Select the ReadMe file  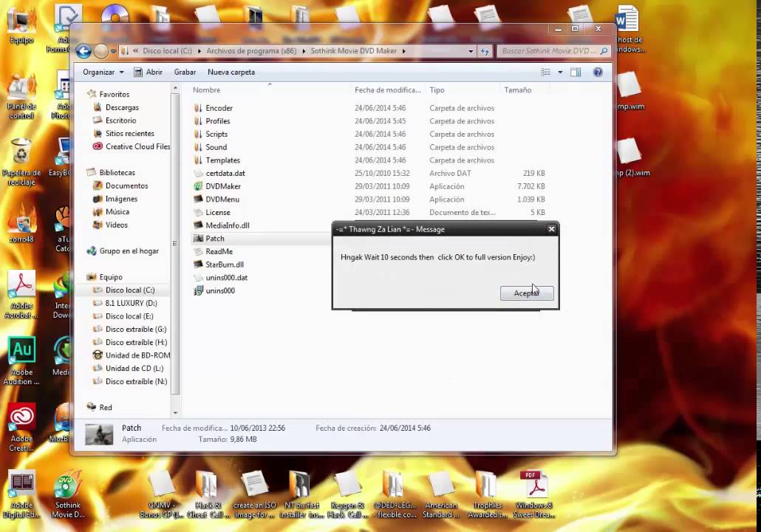click(x=219, y=251)
